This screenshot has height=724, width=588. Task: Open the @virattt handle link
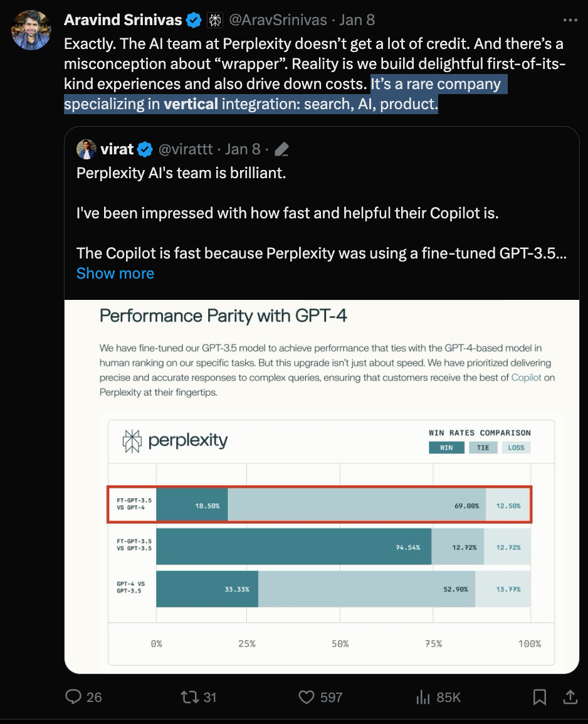[x=187, y=149]
